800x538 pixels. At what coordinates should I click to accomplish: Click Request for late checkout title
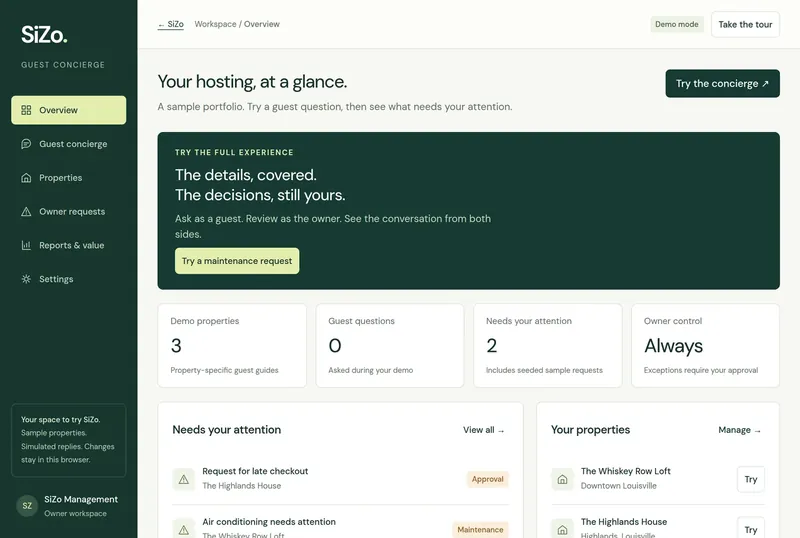(255, 471)
